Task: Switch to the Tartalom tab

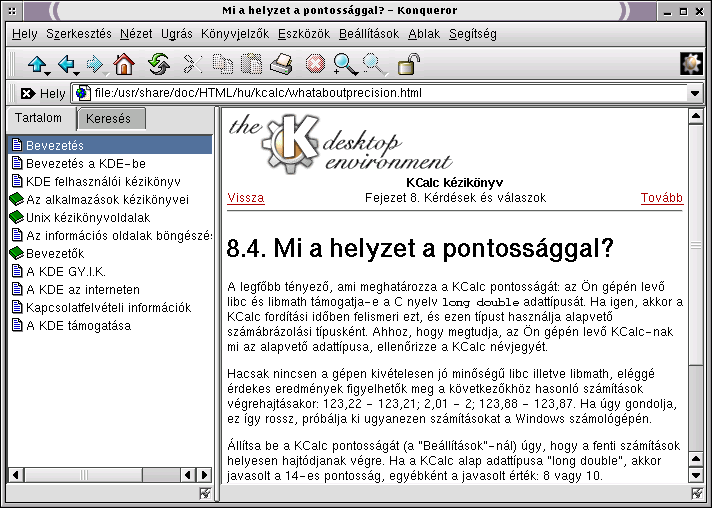Action: 40,119
